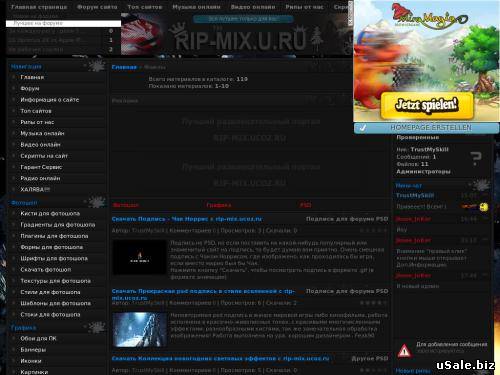This screenshot has height=375, width=500.
Task: Open "Информация о сайте" in the sidebar
Action: point(50,100)
